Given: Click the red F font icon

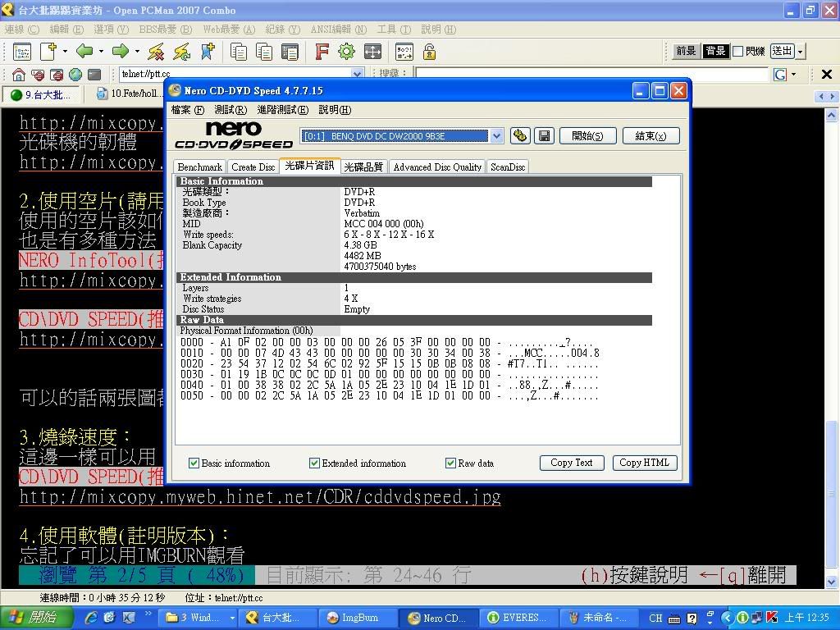Looking at the screenshot, I should click(x=322, y=52).
